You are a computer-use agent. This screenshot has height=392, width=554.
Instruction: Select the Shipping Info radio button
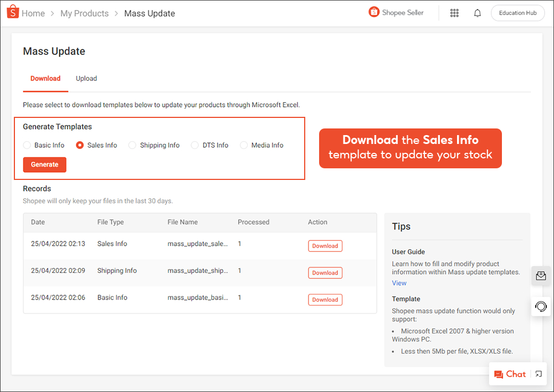tap(132, 145)
